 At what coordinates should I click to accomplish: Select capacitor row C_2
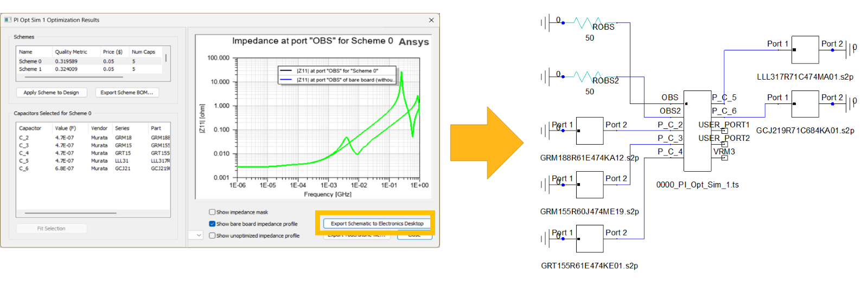point(93,138)
